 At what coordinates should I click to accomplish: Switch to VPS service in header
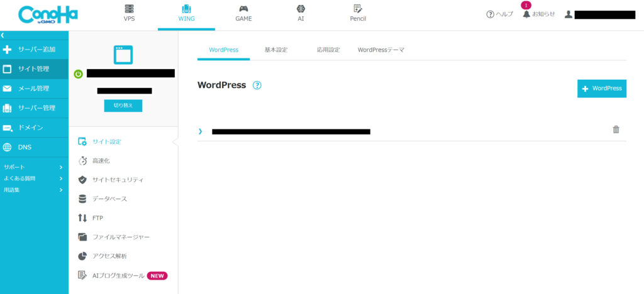(x=129, y=13)
